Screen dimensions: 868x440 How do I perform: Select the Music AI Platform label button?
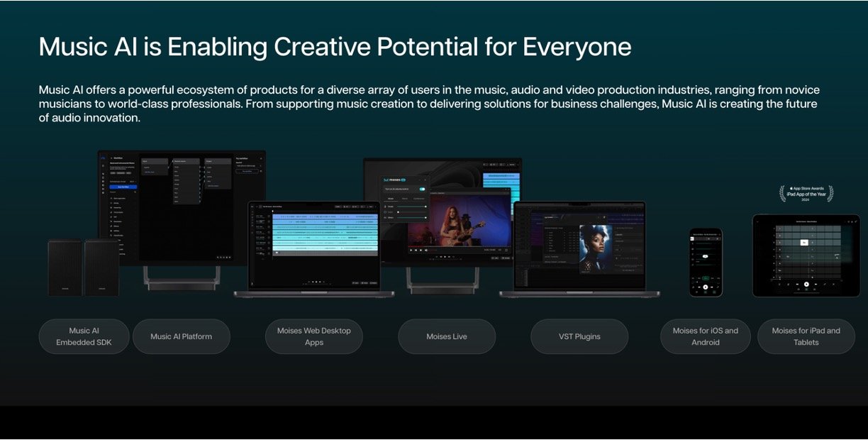pos(181,336)
